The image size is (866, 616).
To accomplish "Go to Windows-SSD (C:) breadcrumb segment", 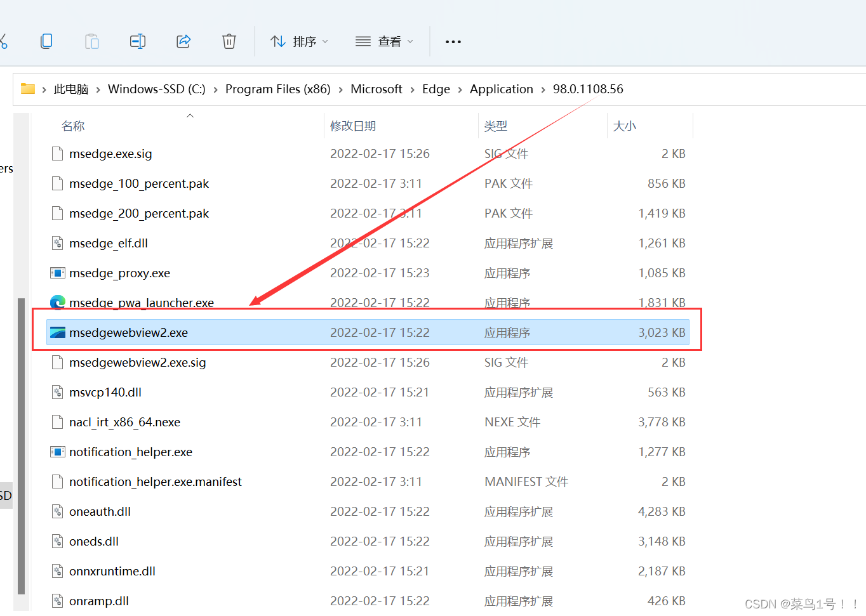I will [157, 89].
